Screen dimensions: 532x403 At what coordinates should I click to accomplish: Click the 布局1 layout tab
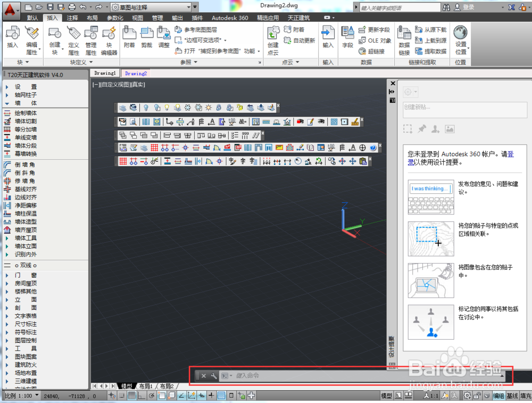click(145, 386)
